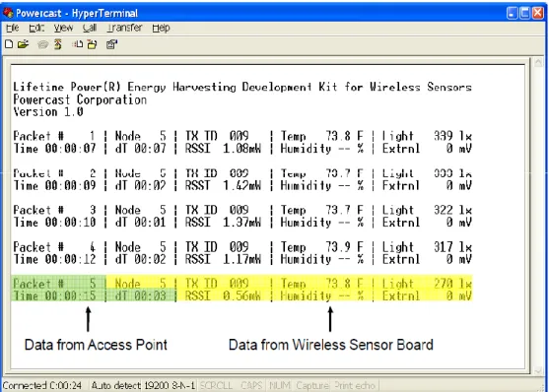Viewport: 549px width, 392px height.
Task: Click the 'Temp 73.8 F' value in packet 1
Action: 321,136
